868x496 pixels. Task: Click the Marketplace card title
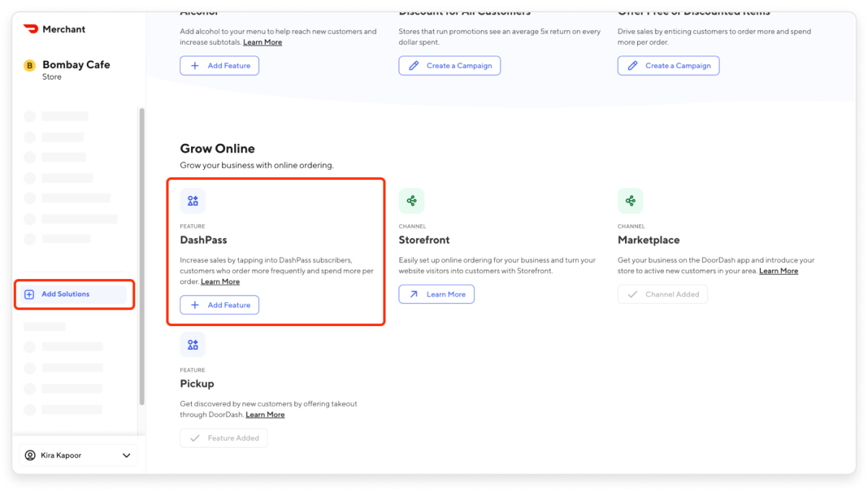click(x=649, y=240)
